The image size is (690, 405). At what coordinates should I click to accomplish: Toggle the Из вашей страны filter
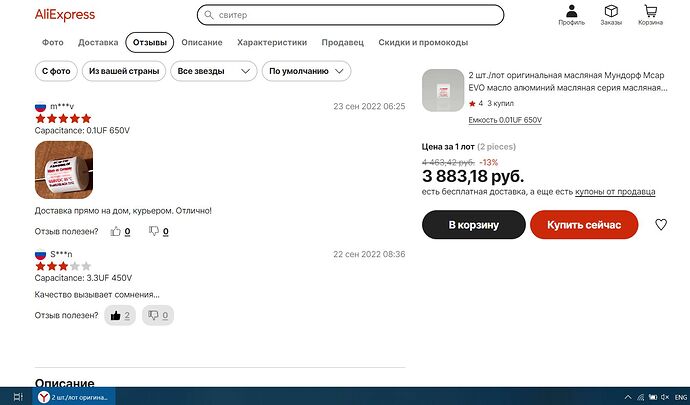124,71
